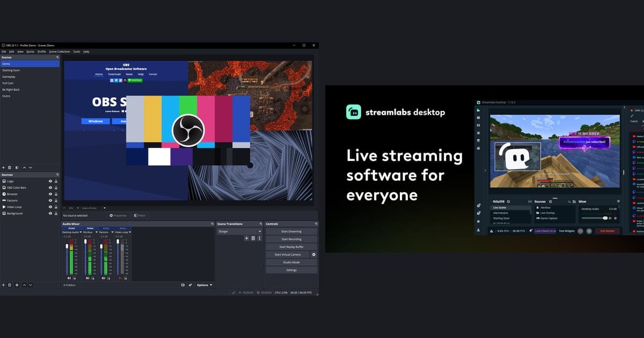644x338 pixels.
Task: Start the Replay Buffer
Action: point(291,247)
